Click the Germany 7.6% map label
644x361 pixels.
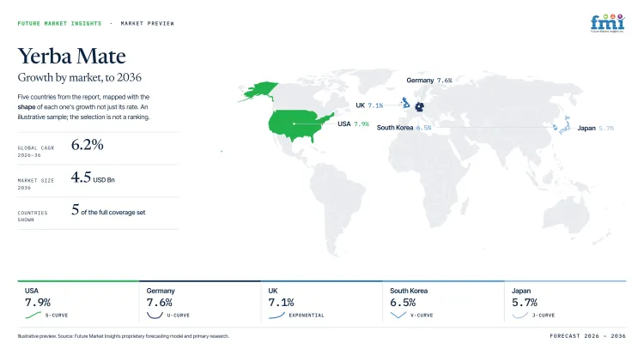(x=428, y=81)
